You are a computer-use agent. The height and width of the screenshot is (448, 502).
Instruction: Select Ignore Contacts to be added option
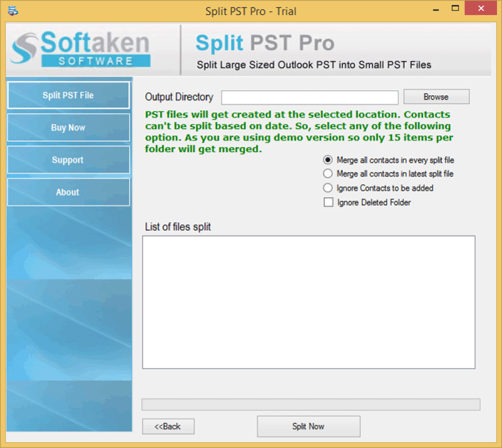point(328,188)
